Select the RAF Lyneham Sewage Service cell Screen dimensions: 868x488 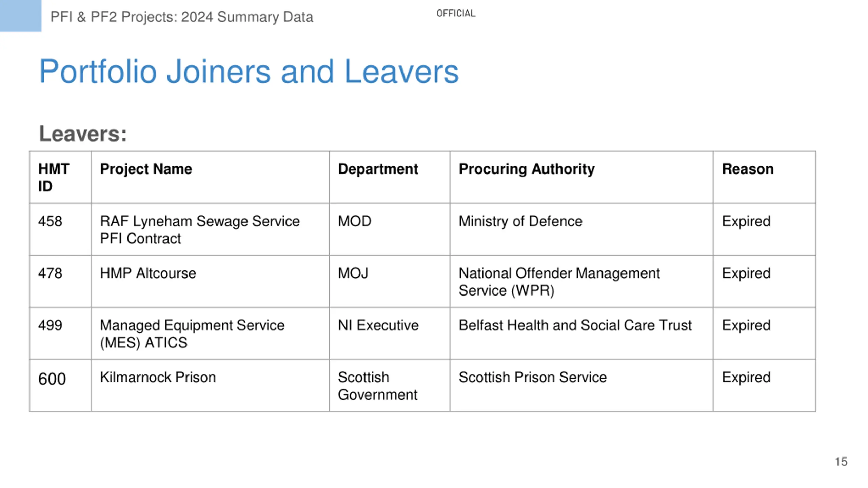pos(210,229)
